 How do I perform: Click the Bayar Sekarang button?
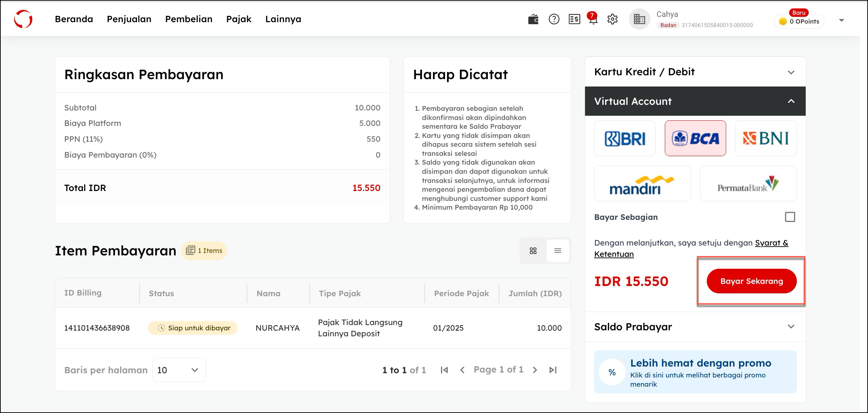point(751,281)
